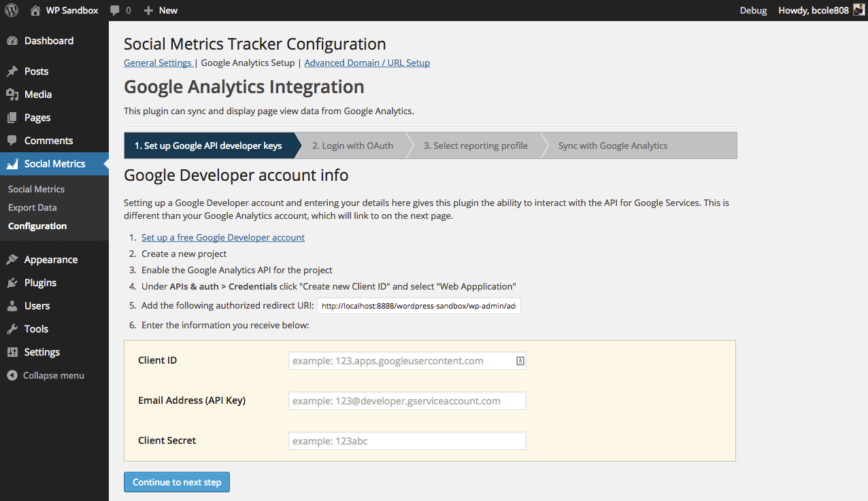868x501 pixels.
Task: Click the 'Create a new project' step text
Action: pos(184,254)
